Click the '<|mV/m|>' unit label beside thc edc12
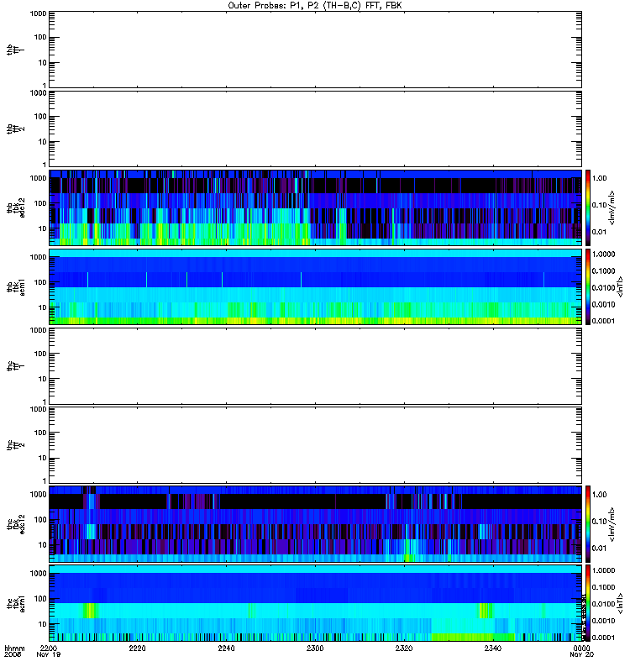 (612, 524)
